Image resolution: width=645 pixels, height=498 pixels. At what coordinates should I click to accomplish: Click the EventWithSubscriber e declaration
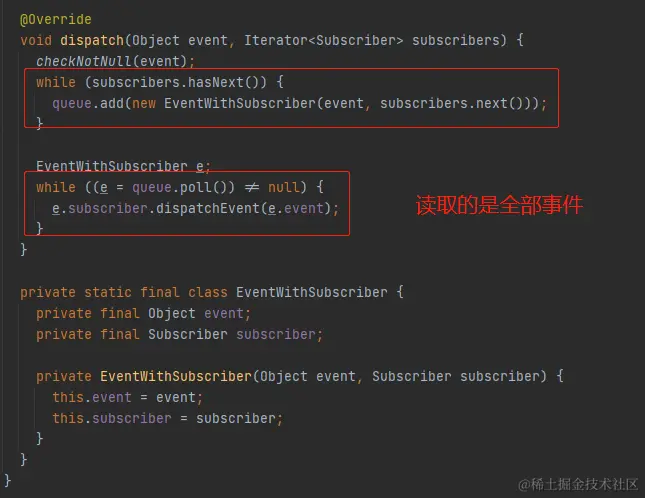point(123,166)
